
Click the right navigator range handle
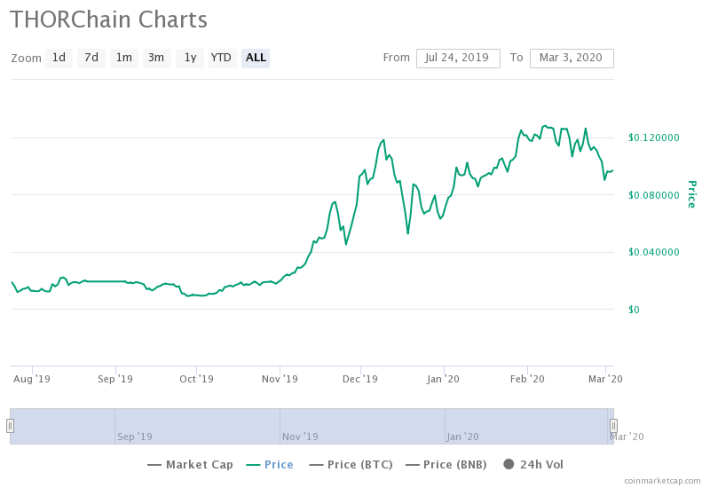pyautogui.click(x=614, y=426)
